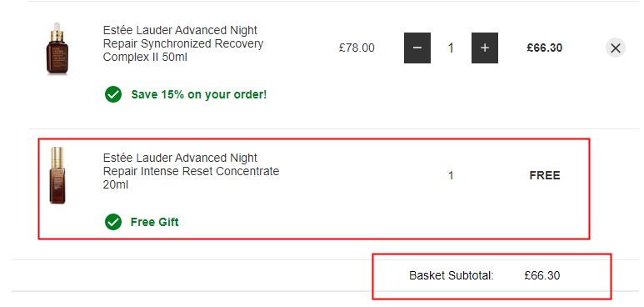Image resolution: width=644 pixels, height=307 pixels.
Task: Select the quantity value between minus and plus
Action: pos(451,48)
